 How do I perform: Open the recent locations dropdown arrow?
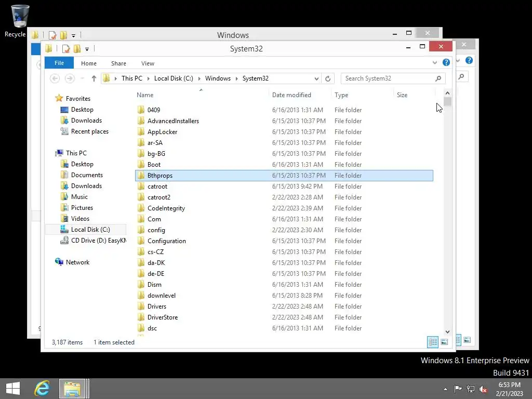pyautogui.click(x=82, y=79)
